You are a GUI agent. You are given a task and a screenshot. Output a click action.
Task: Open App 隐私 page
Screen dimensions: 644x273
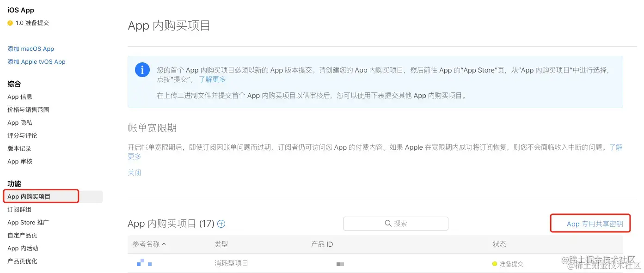click(20, 122)
